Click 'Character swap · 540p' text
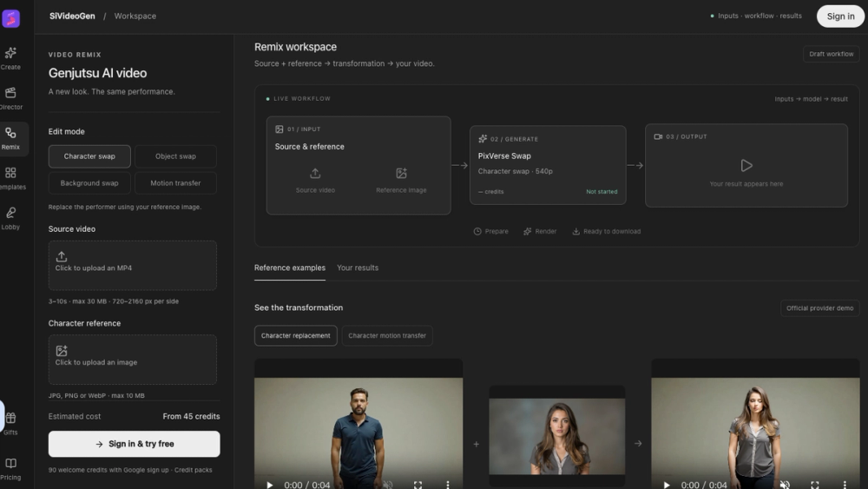The width and height of the screenshot is (868, 489). (516, 171)
